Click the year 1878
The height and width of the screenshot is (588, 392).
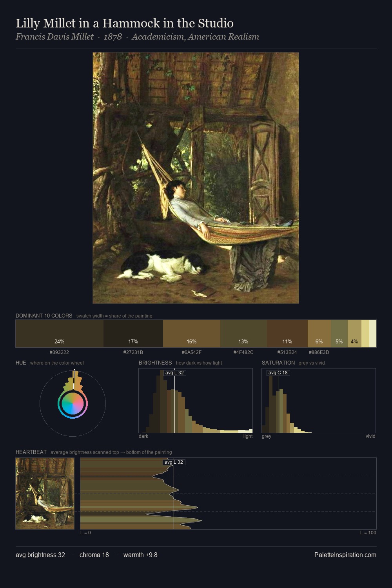113,37
